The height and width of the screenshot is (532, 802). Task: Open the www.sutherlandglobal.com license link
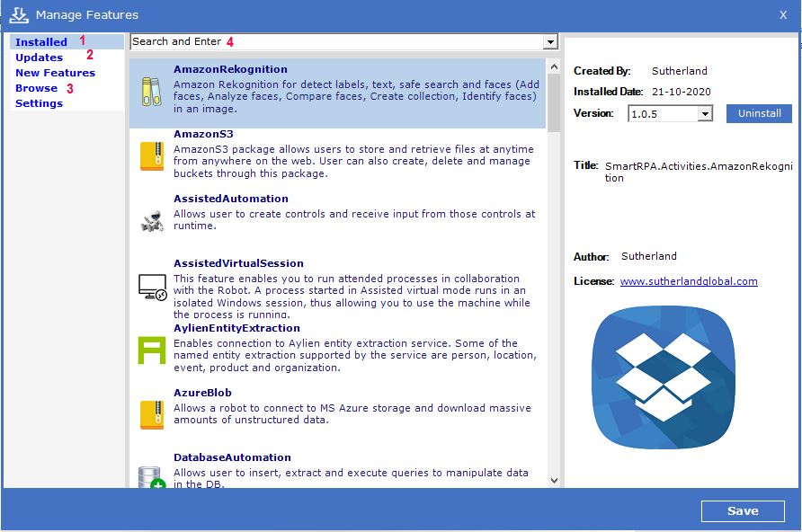click(689, 281)
